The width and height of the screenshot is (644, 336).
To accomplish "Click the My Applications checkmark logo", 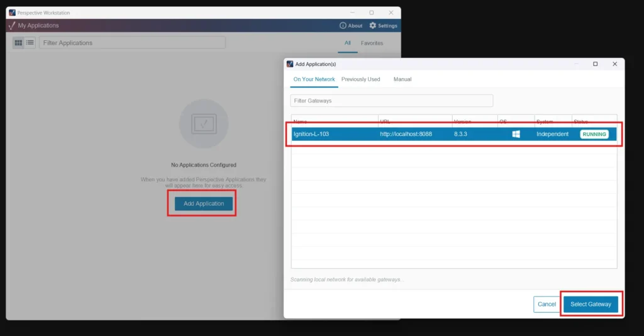I will pos(12,25).
